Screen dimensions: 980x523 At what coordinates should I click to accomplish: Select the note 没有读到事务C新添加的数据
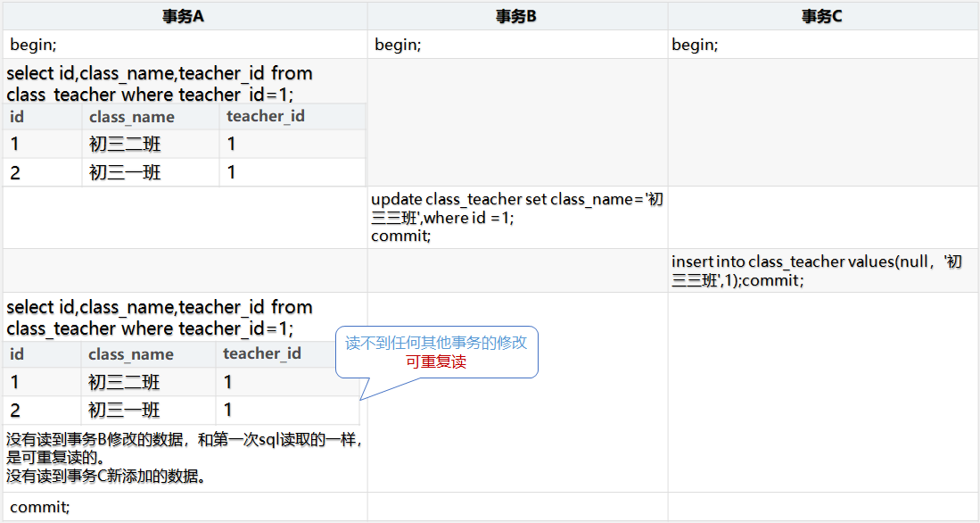[x=107, y=476]
